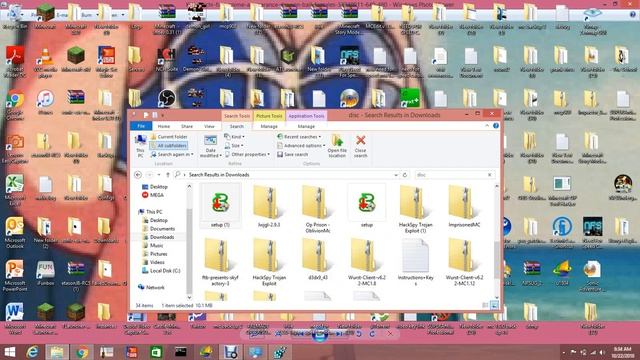The image size is (640, 360).
Task: Click the Up one level arrow
Action: coord(167,175)
